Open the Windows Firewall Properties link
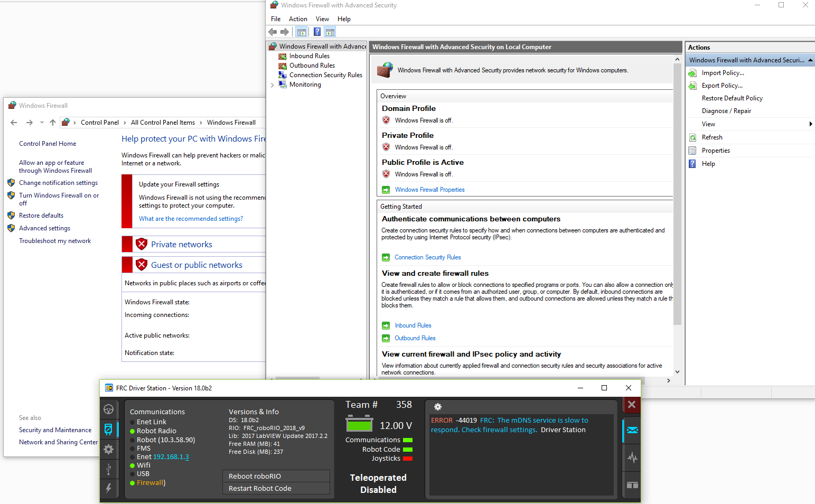The width and height of the screenshot is (815, 504). point(429,190)
